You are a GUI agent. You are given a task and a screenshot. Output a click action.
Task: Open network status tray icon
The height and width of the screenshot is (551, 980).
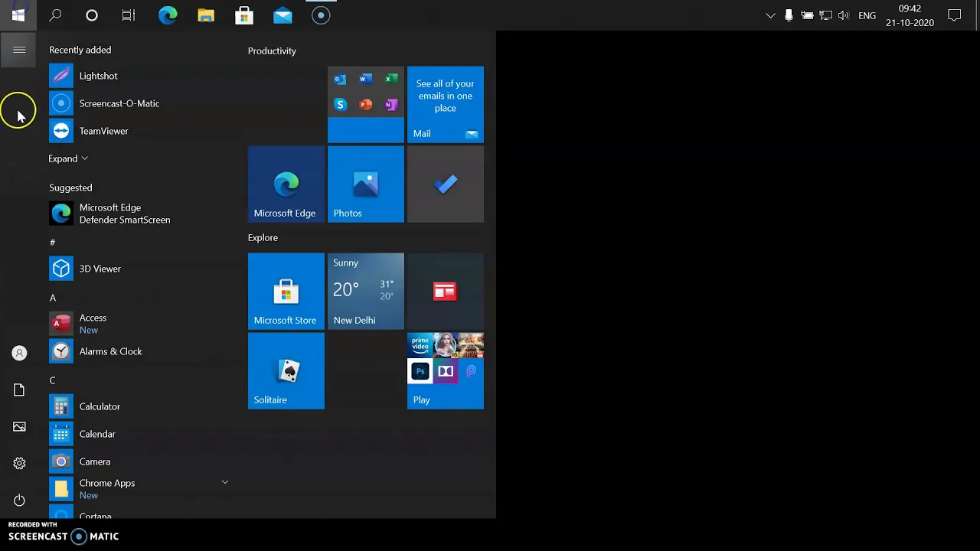pos(825,15)
